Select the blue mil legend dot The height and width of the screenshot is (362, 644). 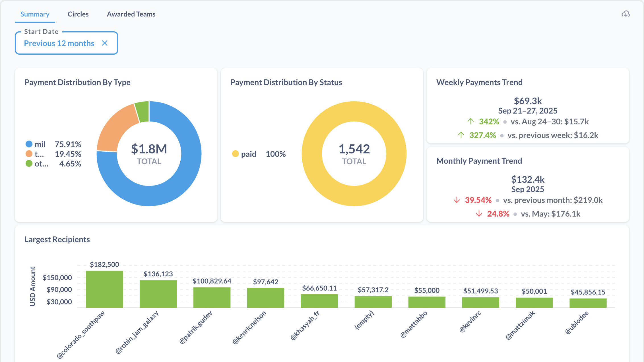click(29, 144)
